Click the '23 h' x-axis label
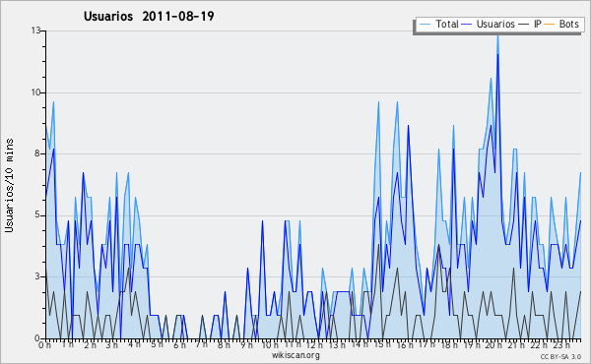This screenshot has width=591, height=364. coord(561,344)
